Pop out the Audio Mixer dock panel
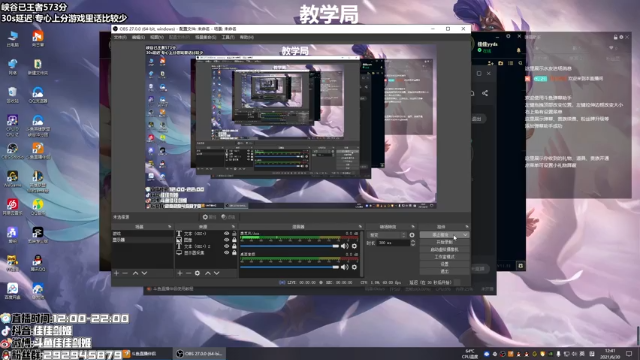 360,227
